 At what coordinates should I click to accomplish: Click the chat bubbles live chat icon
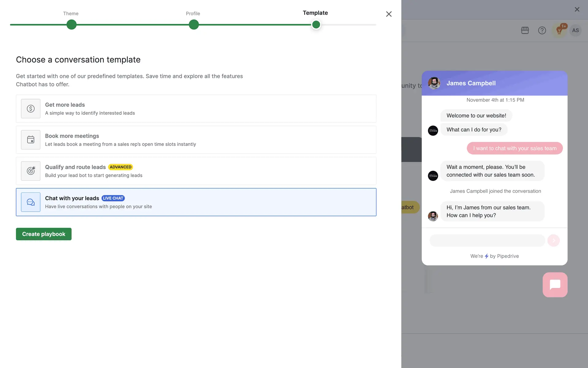click(31, 202)
